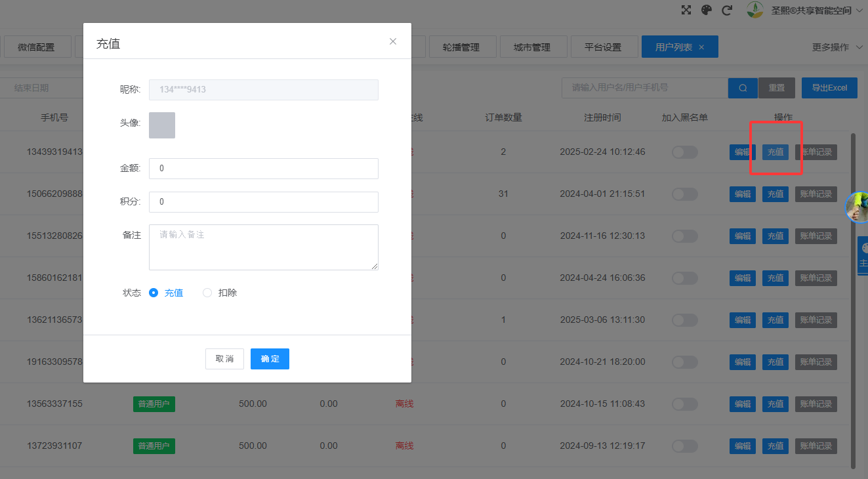Click the 普通用户 tag in 13563337155 row

pos(154,404)
